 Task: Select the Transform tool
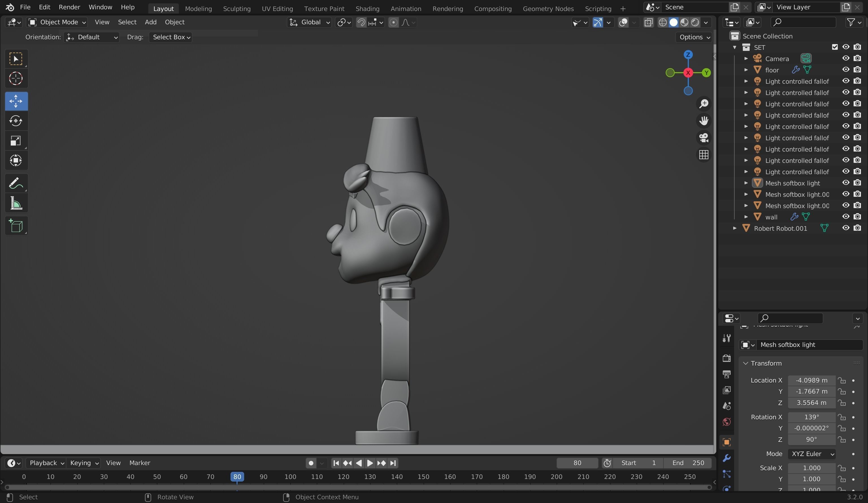[x=16, y=161]
